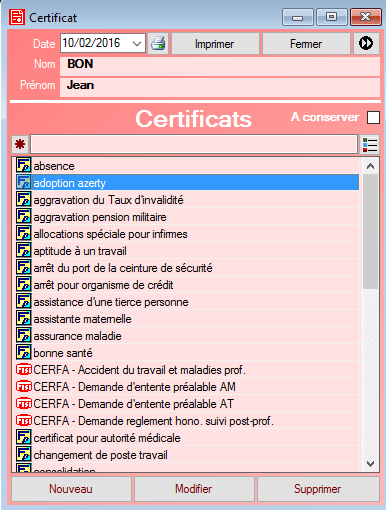
Task: Click the red asterisk filter icon
Action: tap(20, 144)
